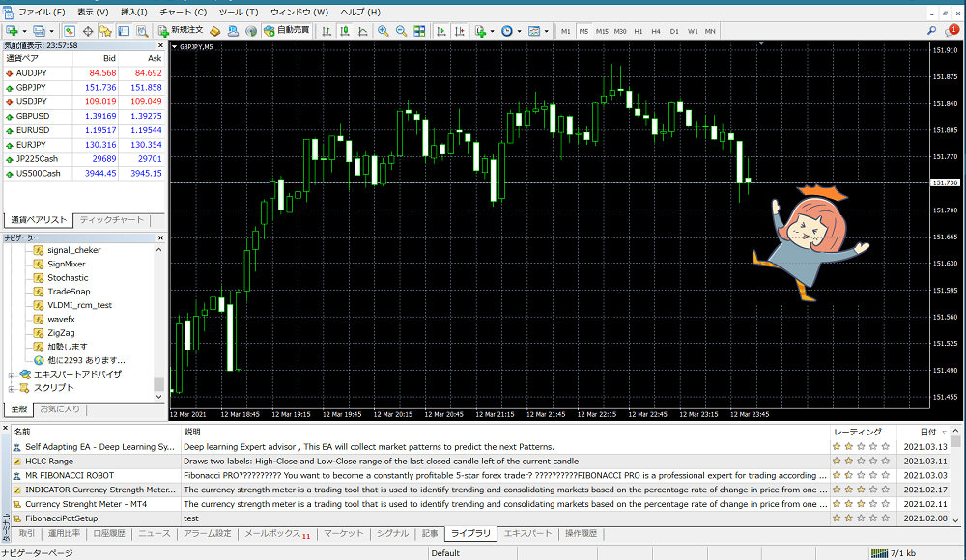966x560 pixels.
Task: Select the MR FIBONACCI ROBOT library row
Action: tap(482, 476)
